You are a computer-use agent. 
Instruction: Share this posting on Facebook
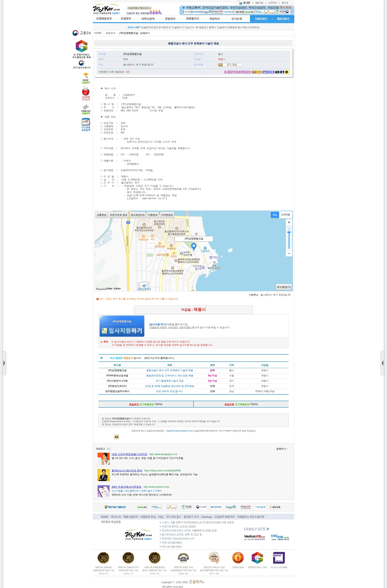[x=282, y=72]
